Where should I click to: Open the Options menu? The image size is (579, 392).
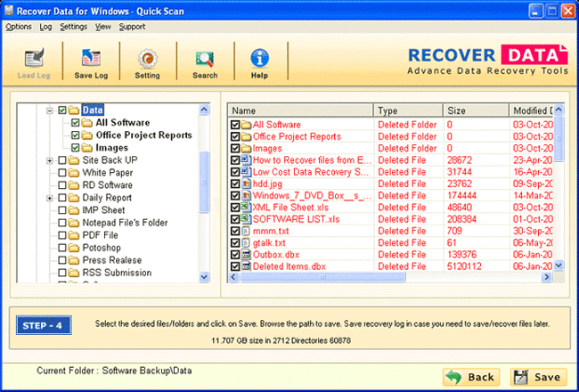coord(18,27)
